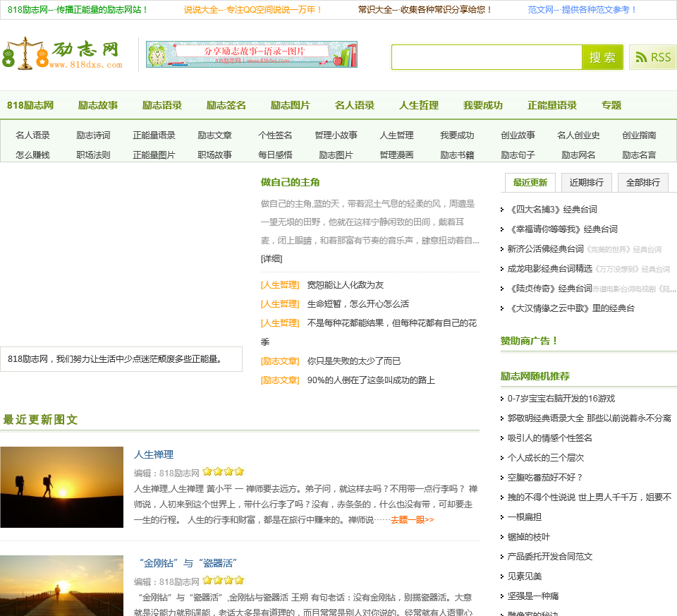The height and width of the screenshot is (616, 677).
Task: Open 《四大名捕3》经典台词 link
Action: click(552, 210)
